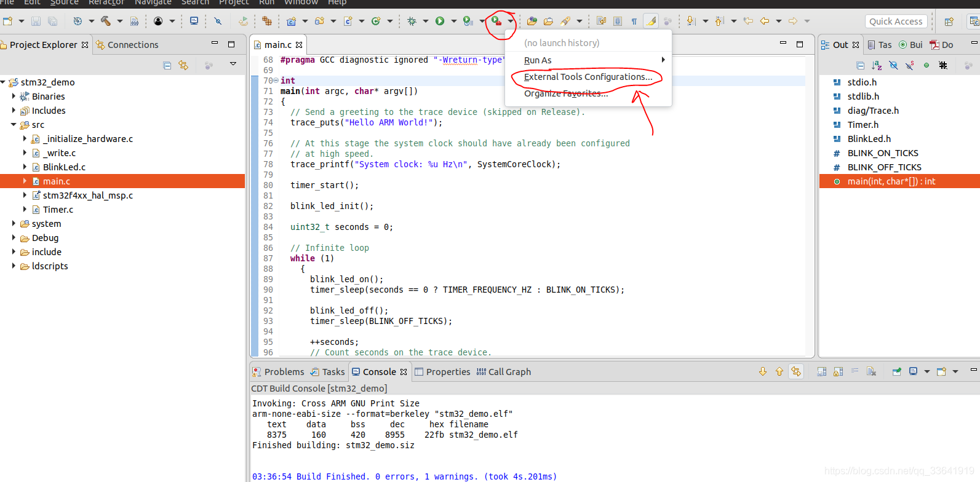The height and width of the screenshot is (482, 980).
Task: Toggle Show Error in Editor icon in Console
Action: [x=796, y=371]
